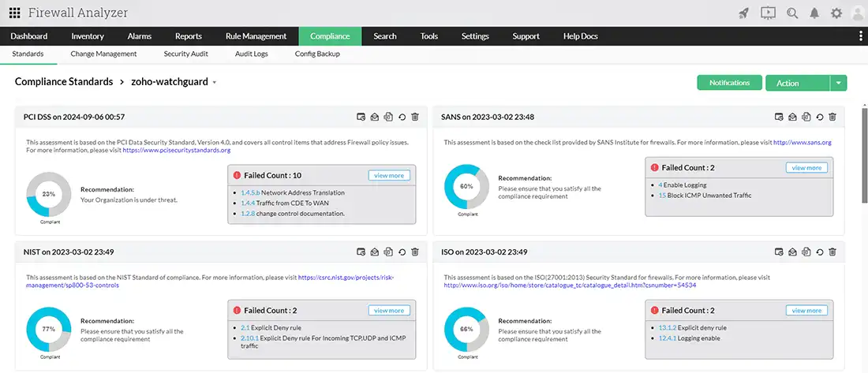This screenshot has width=868, height=373.
Task: Open the Inventory menu
Action: (88, 36)
